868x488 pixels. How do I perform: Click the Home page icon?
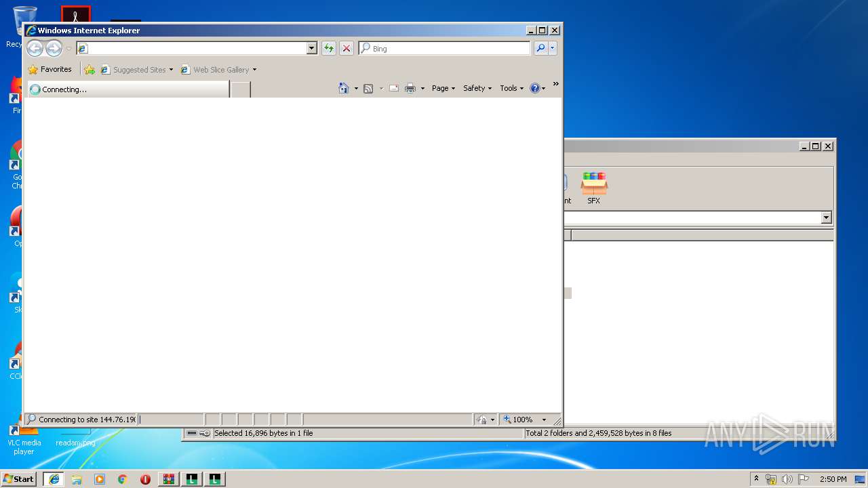(x=344, y=88)
